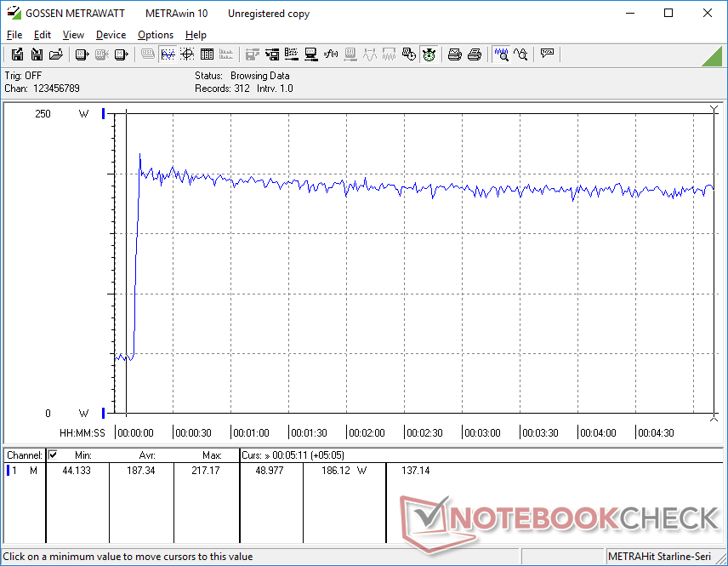Click the 00:02:30 time axis label

[x=424, y=433]
